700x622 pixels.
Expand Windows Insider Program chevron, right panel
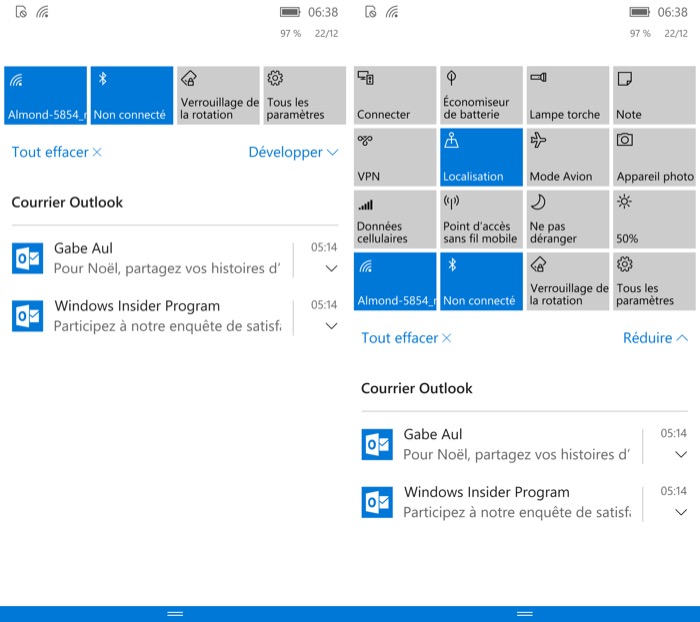(680, 512)
